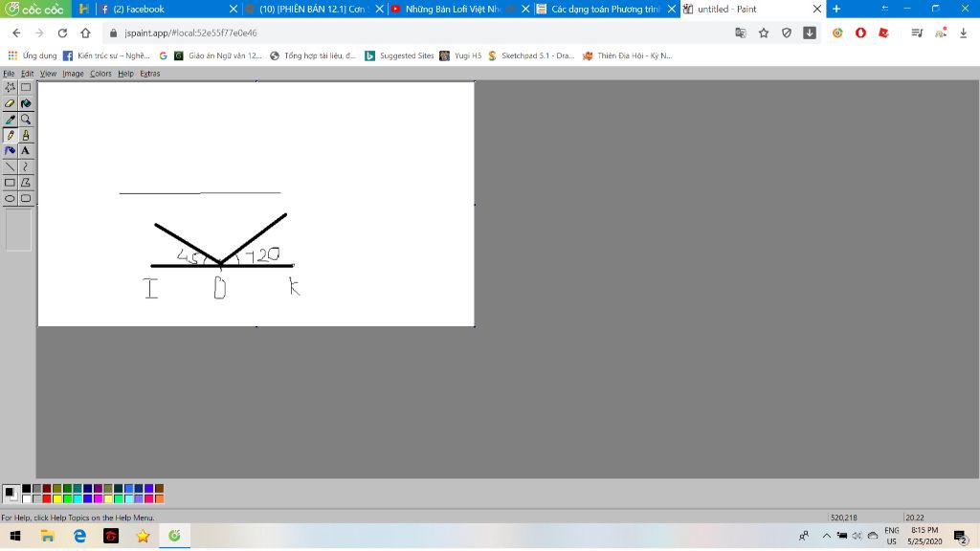Open File Explorer from the taskbar
Viewport: 980px width, 551px height.
pyautogui.click(x=48, y=536)
